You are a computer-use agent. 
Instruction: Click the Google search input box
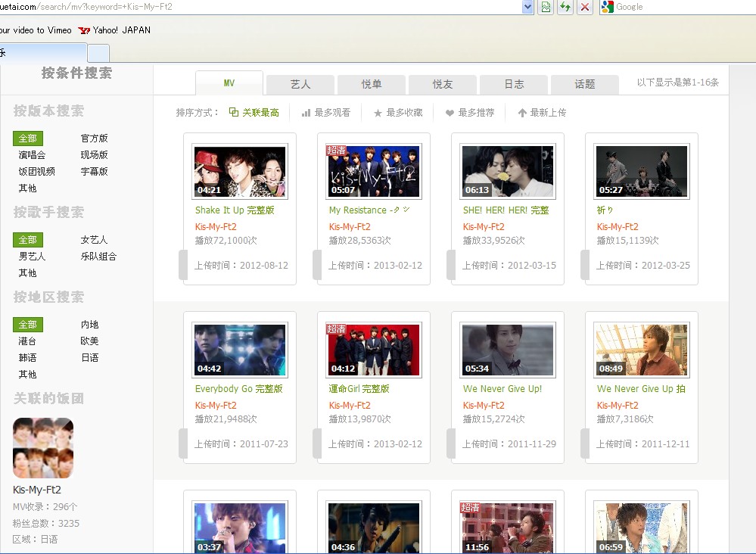tap(685, 7)
